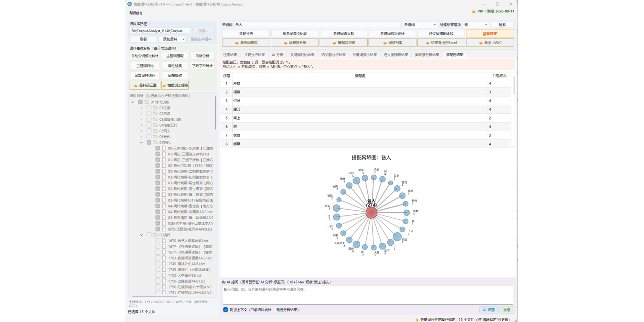The width and height of the screenshot is (644, 322).
Task: Click the file icon of 01-明初-三国演义ANSI.txt
Action: [x=164, y=154]
